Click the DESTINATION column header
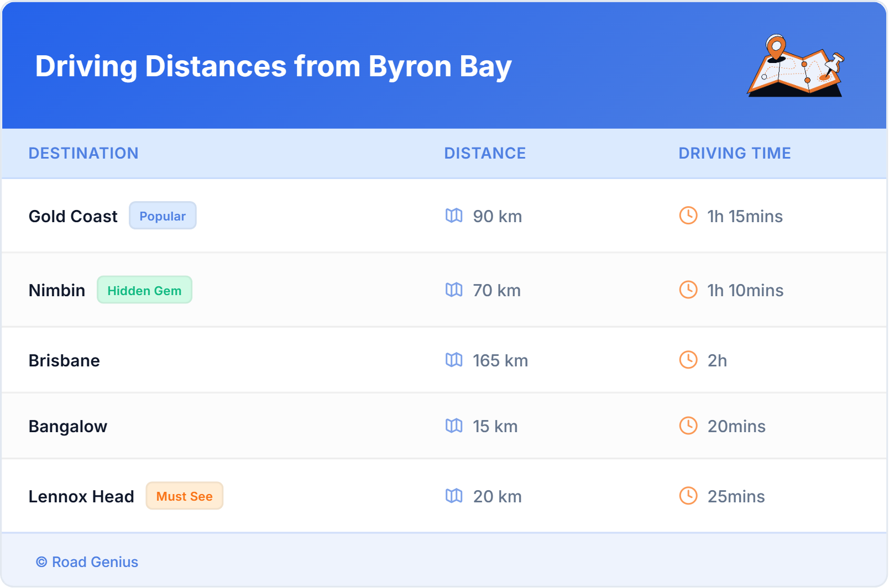889x588 pixels. coord(83,153)
